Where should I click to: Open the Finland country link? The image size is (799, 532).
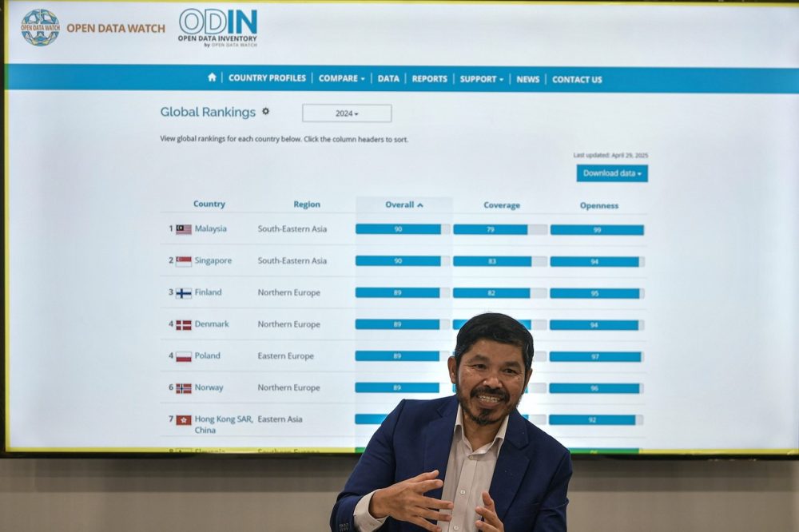(208, 292)
